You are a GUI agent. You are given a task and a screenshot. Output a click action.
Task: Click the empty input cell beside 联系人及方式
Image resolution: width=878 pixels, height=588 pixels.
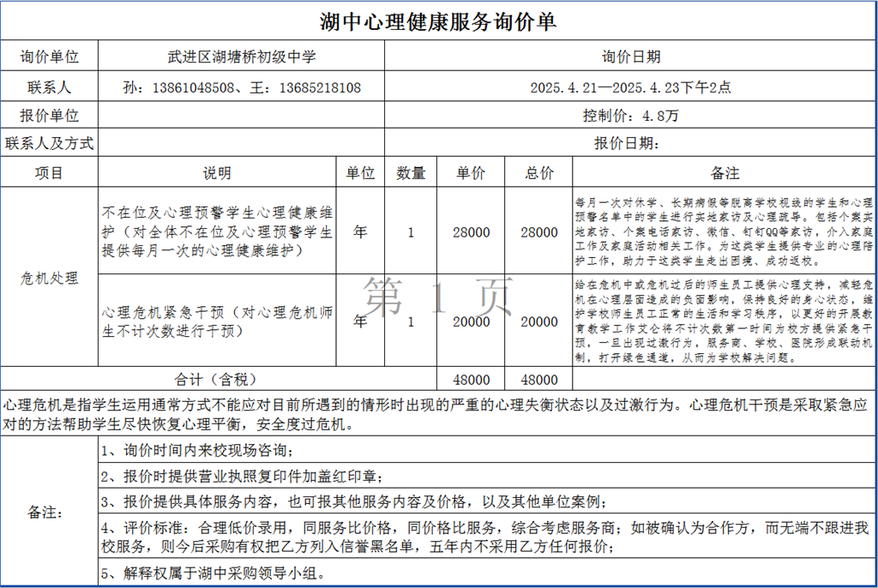click(241, 143)
